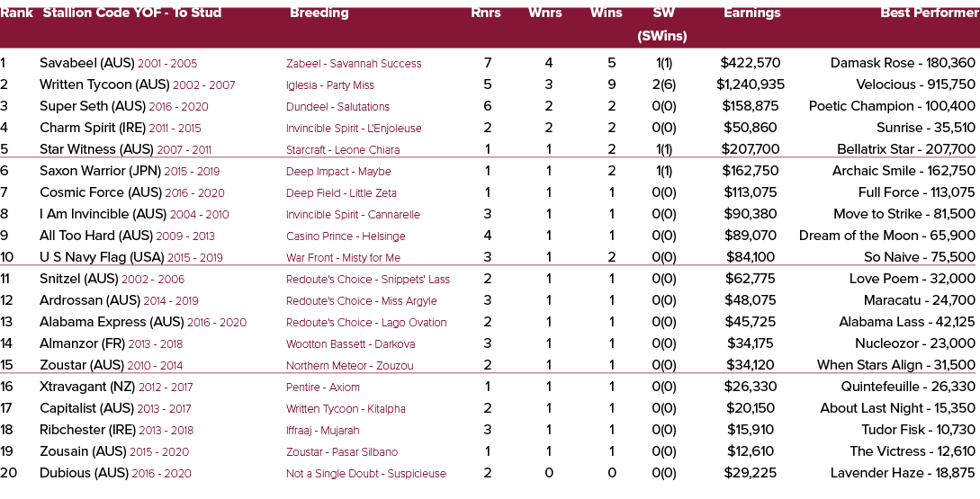980x499 pixels.
Task: Click the Rnrs column header
Action: click(x=486, y=13)
